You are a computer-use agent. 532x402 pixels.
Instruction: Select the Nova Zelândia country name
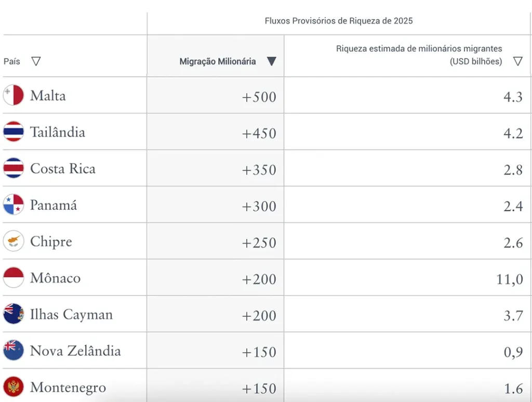pyautogui.click(x=75, y=351)
